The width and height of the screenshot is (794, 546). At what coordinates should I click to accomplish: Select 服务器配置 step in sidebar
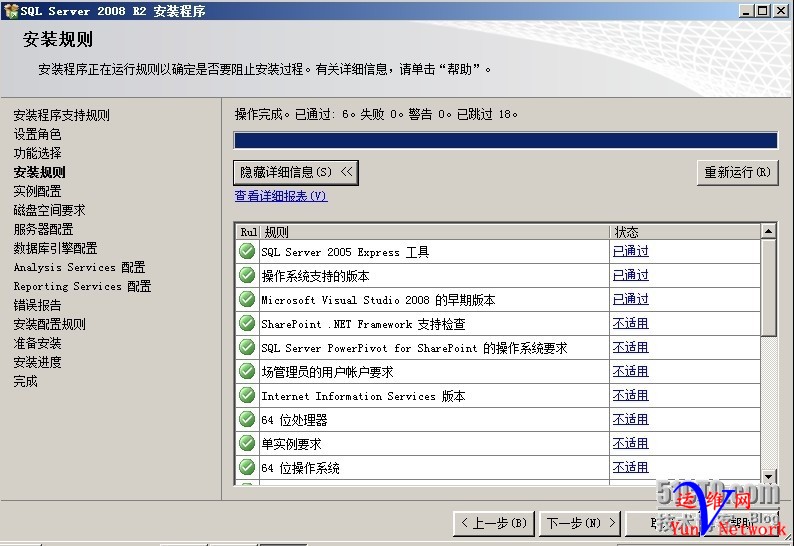(x=43, y=229)
